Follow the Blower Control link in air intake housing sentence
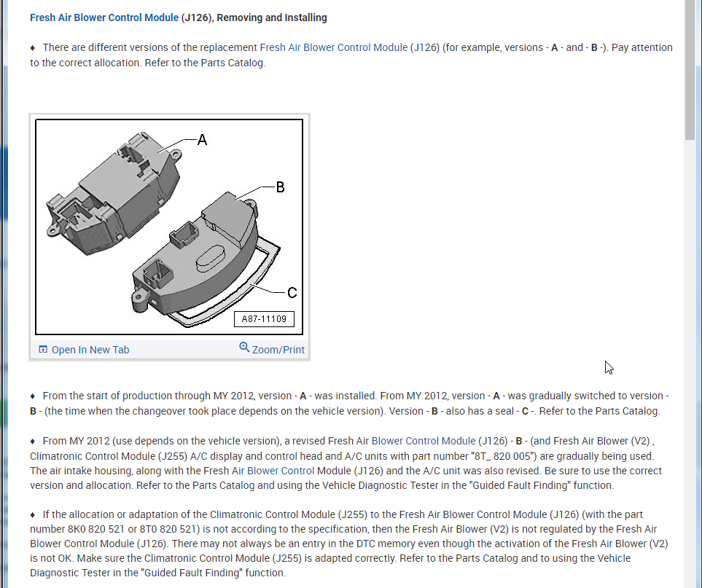The height and width of the screenshot is (588, 702). pyautogui.click(x=280, y=471)
